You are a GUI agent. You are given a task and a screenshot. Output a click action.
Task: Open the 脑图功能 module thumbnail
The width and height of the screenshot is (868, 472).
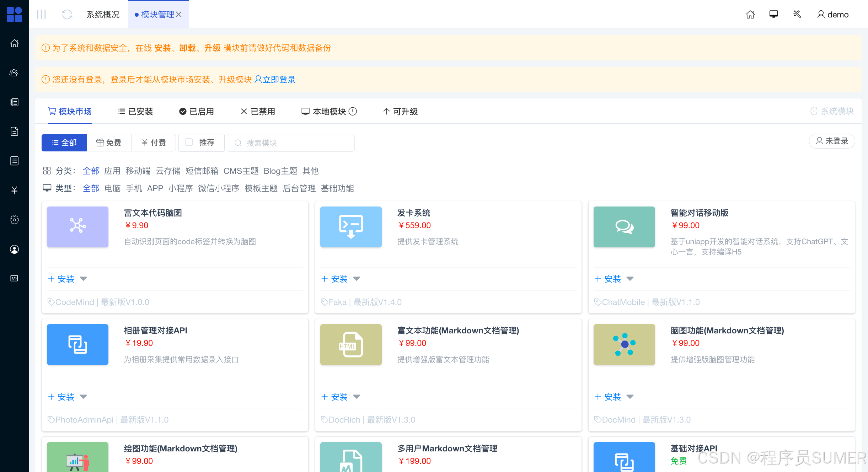624,344
